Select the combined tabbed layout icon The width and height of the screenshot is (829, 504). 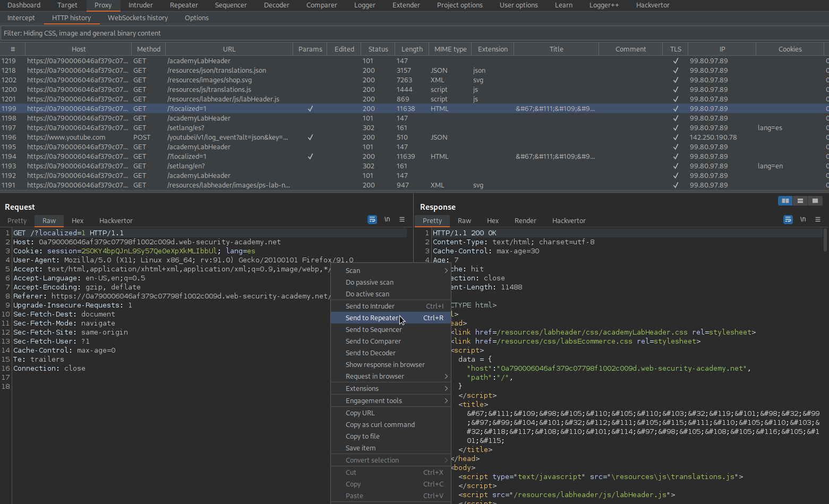[815, 201]
